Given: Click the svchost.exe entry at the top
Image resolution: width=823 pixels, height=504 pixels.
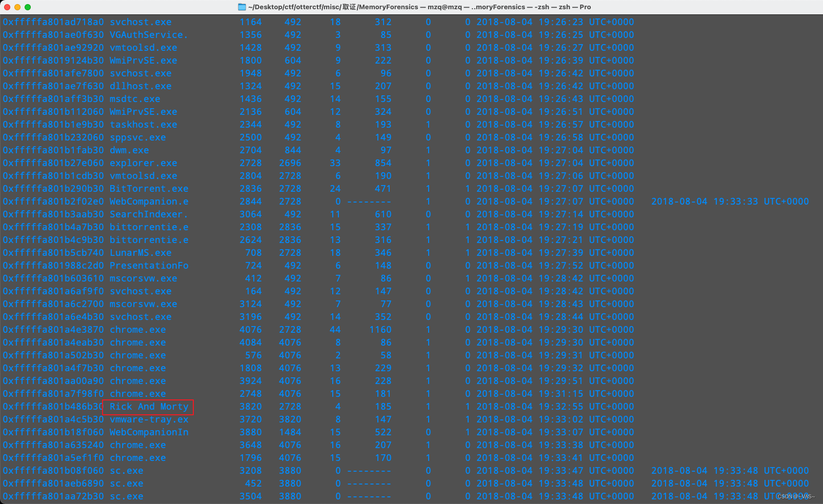Looking at the screenshot, I should [x=141, y=22].
